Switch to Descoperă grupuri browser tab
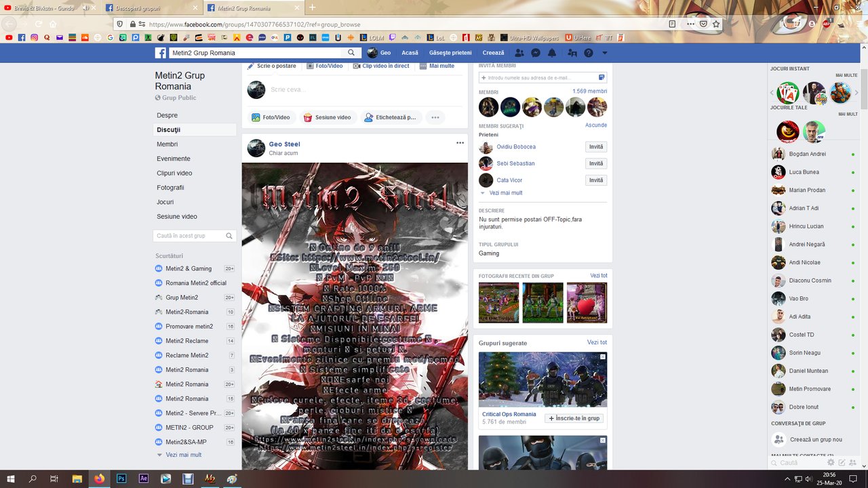Image resolution: width=868 pixels, height=488 pixels. 151,8
